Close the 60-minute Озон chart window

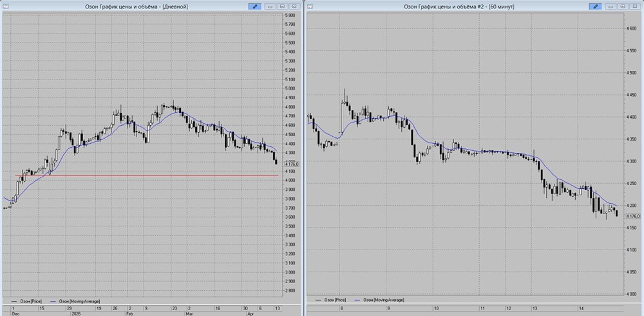(635, 6)
